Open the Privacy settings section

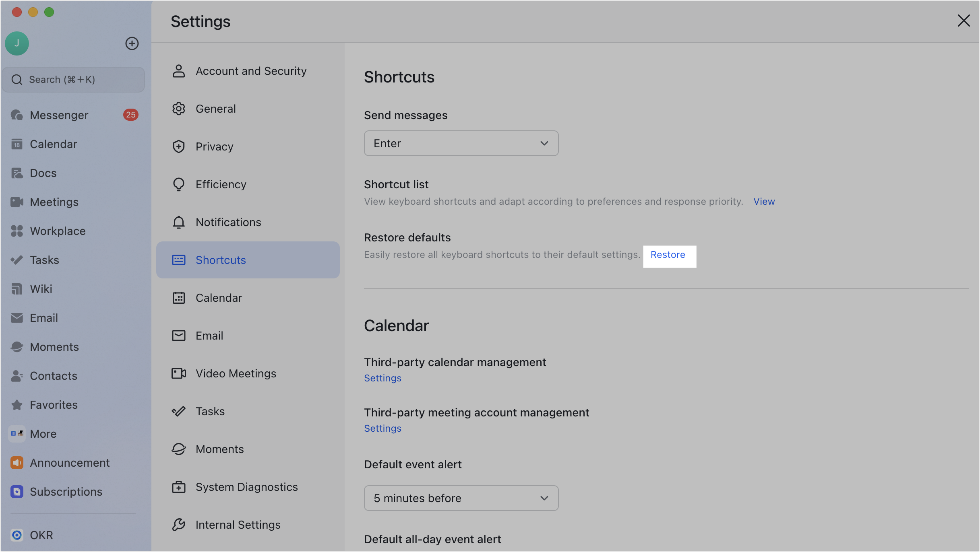(214, 146)
